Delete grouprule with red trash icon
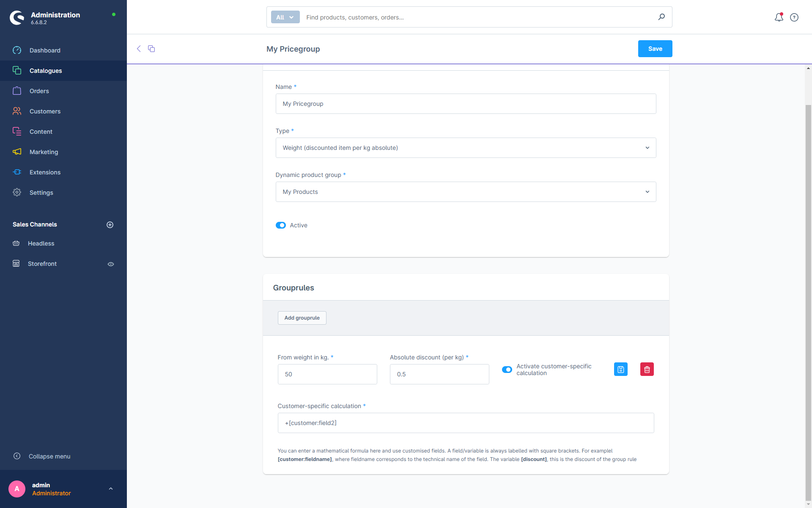812x508 pixels. 647,369
